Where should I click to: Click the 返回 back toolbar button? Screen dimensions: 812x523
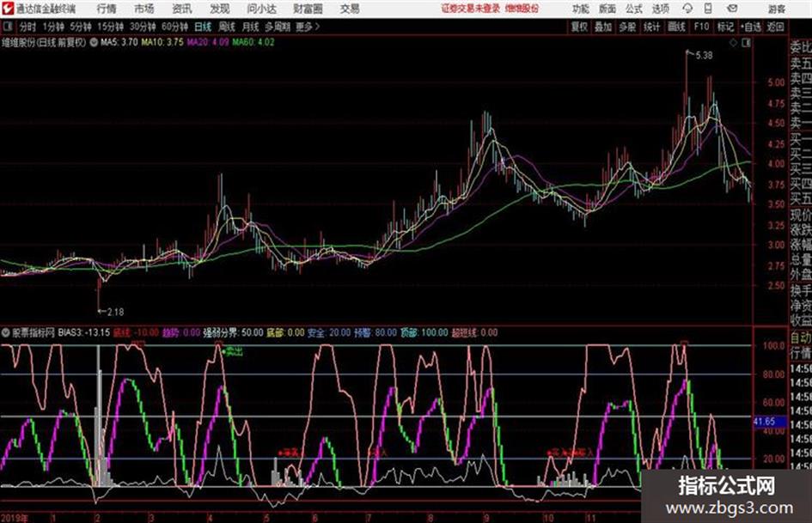775,27
